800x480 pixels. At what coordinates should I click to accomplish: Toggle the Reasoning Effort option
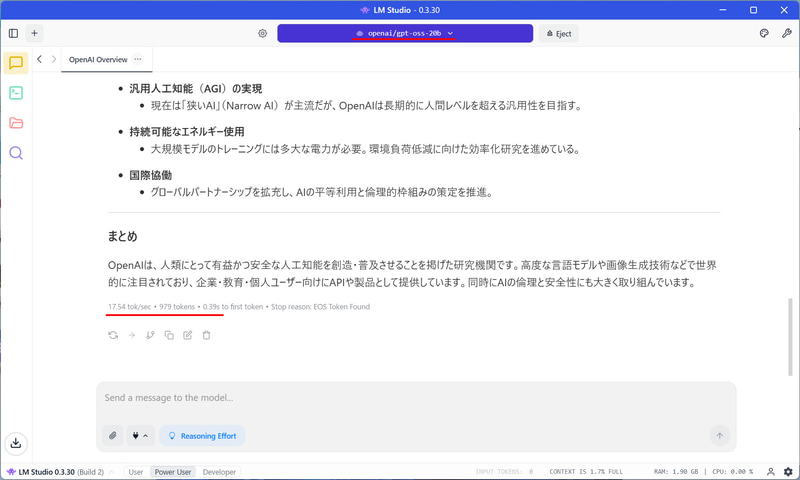(202, 436)
